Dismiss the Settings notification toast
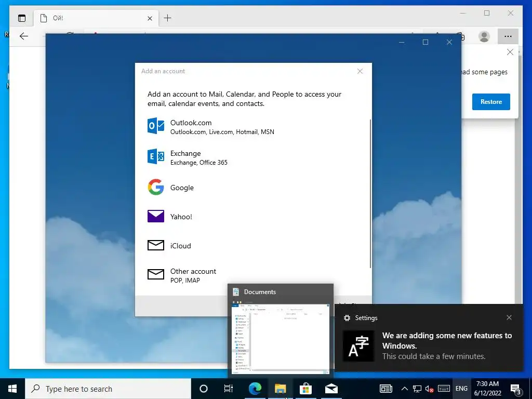Viewport: 532px width, 399px height. 509,317
